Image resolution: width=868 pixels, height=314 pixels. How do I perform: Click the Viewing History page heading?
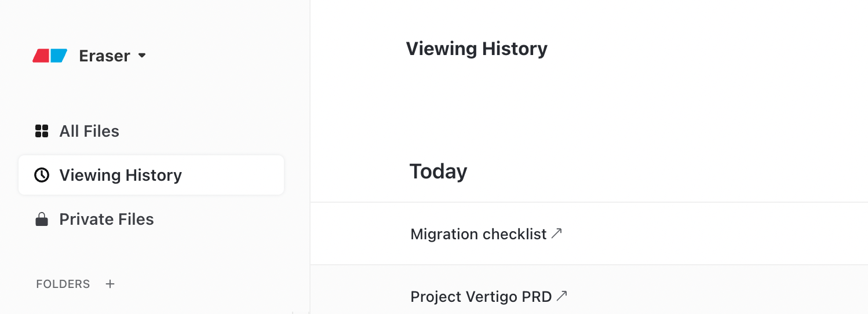pyautogui.click(x=476, y=49)
